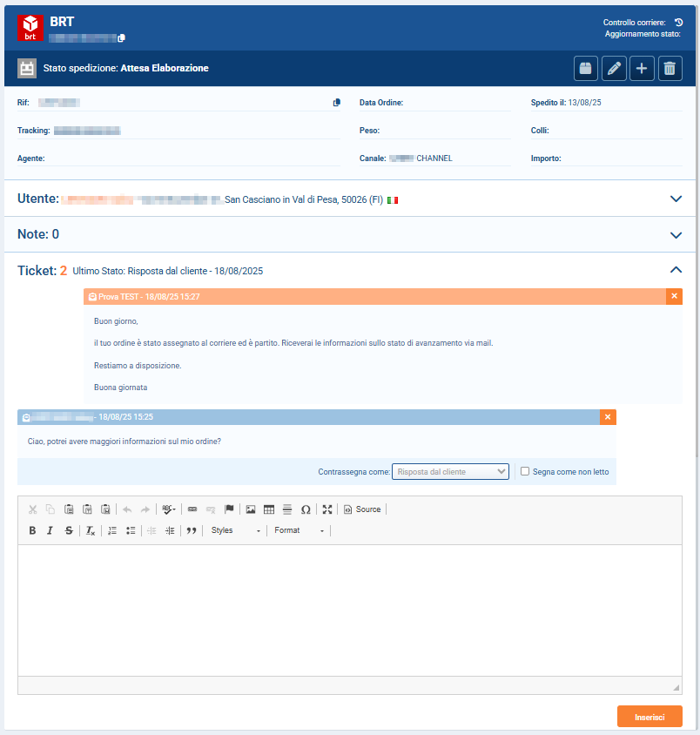Click the trash delete shipment icon
Viewport: 700px width, 735px height.
tap(669, 68)
